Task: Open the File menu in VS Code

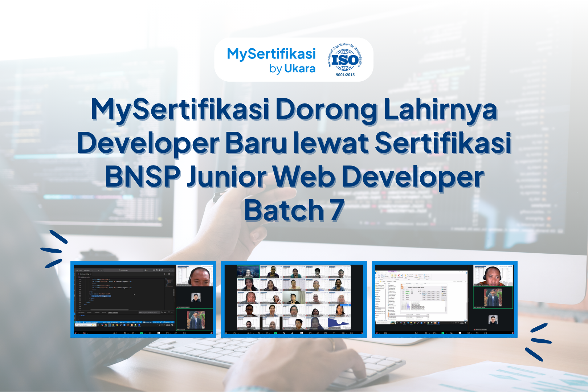Action: (x=77, y=270)
